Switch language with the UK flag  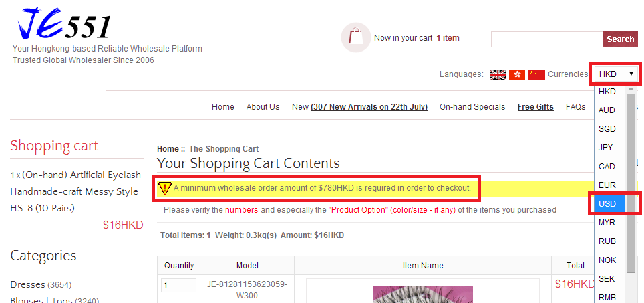[498, 74]
